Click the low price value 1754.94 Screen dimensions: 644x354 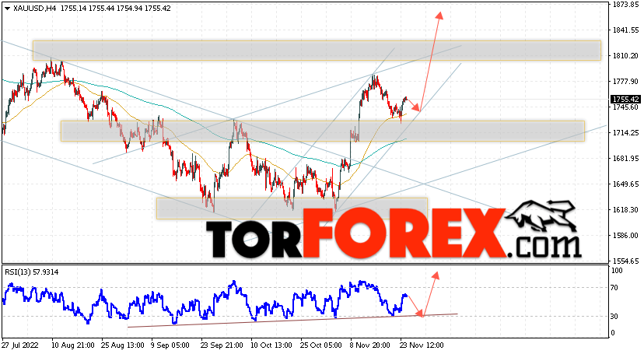(x=129, y=9)
